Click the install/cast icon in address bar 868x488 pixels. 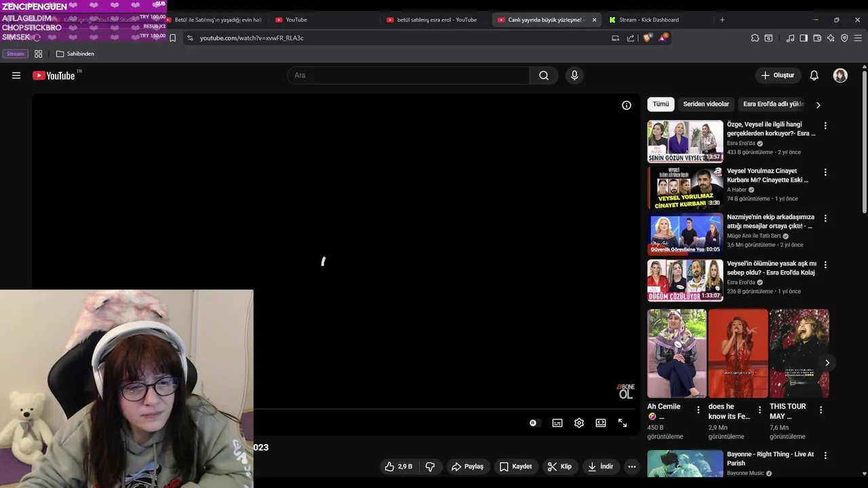(x=615, y=38)
